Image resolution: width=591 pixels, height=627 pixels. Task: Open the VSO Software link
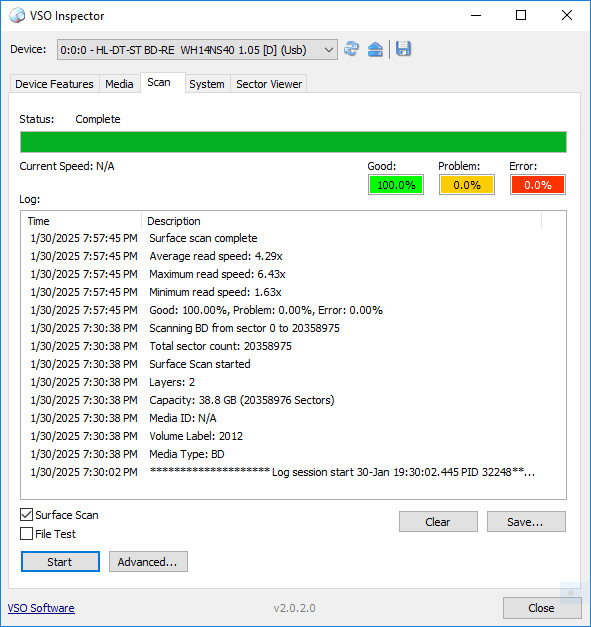[41, 608]
